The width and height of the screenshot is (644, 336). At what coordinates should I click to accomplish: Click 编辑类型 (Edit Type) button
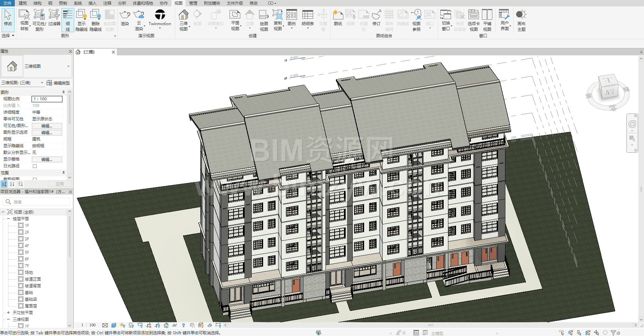(58, 83)
